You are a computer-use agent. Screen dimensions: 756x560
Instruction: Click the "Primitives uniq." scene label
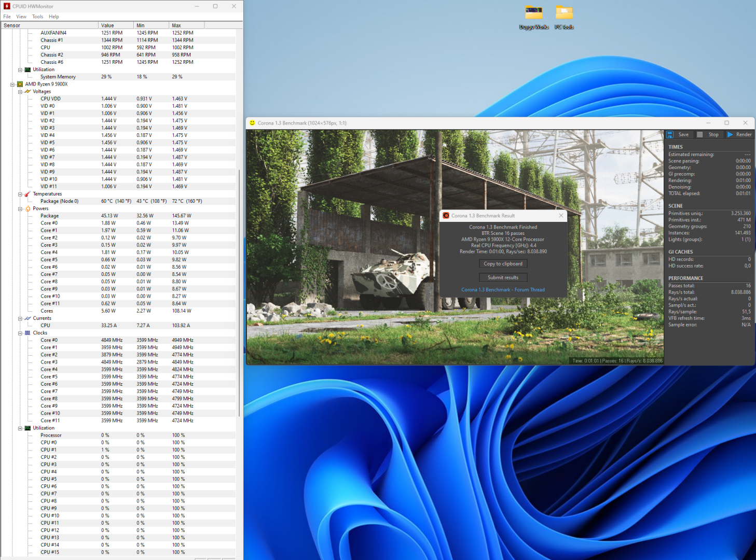685,213
